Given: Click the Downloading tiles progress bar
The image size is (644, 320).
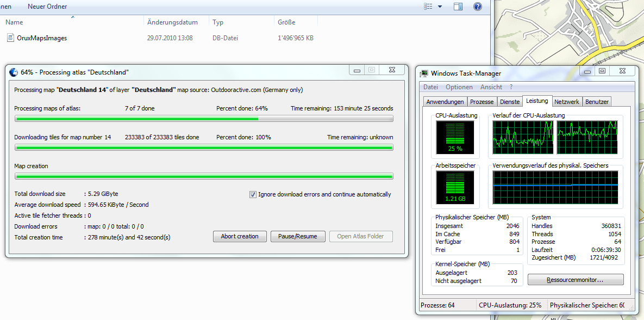Looking at the screenshot, I should 204,147.
